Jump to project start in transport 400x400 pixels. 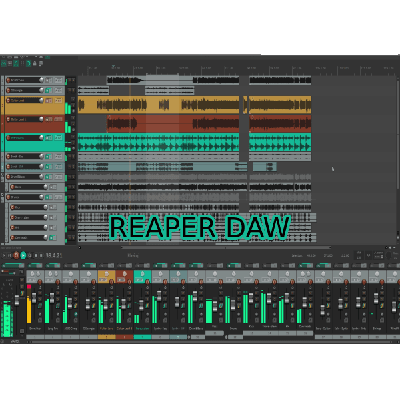coord(4,255)
